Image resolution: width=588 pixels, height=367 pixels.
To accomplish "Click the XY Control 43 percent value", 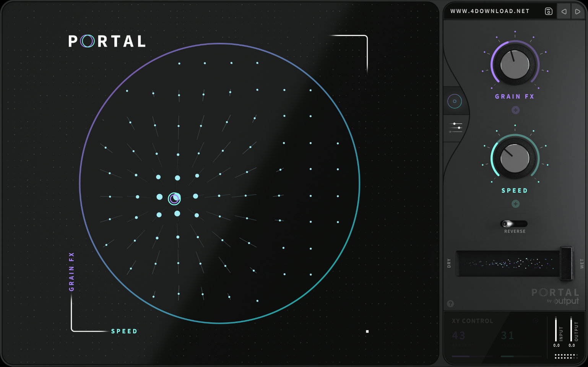I will click(459, 336).
